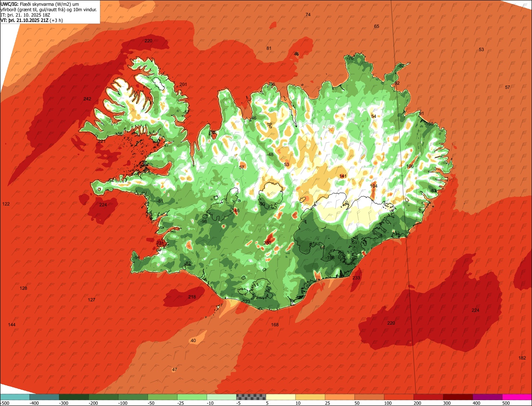Click the pale yellow swatch between 5 and 10
The width and height of the screenshot is (532, 406).
pos(281,397)
